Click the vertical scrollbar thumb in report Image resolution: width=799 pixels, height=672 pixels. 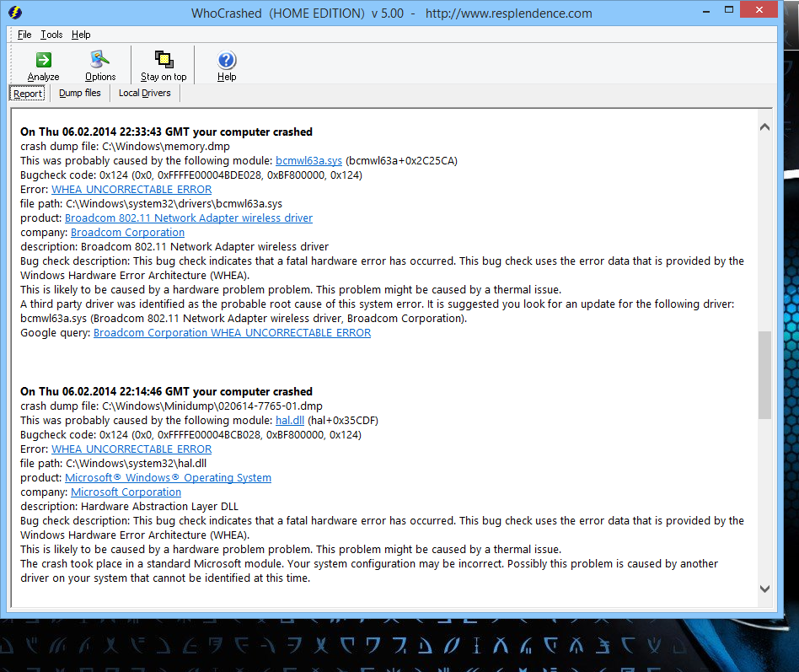(x=764, y=374)
